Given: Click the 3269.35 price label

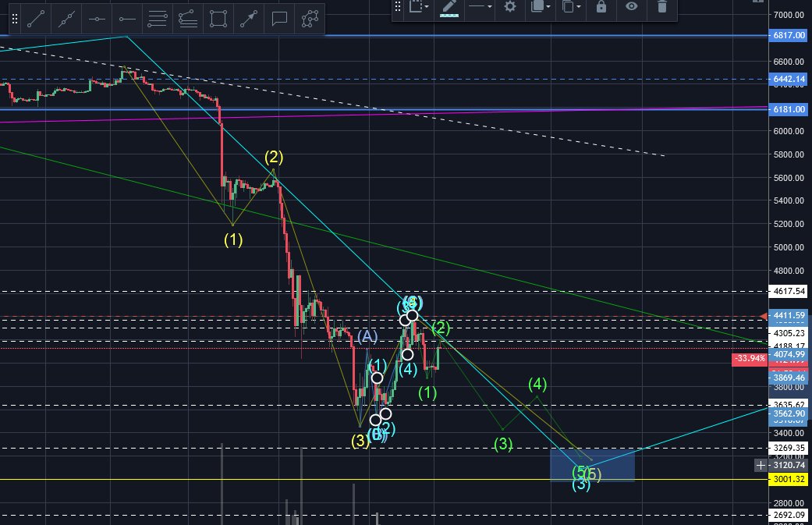Looking at the screenshot, I should 788,449.
